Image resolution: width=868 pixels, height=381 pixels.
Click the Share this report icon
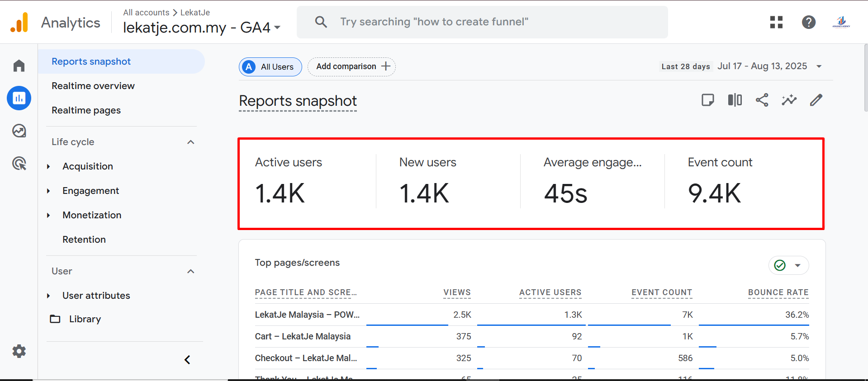click(x=762, y=100)
